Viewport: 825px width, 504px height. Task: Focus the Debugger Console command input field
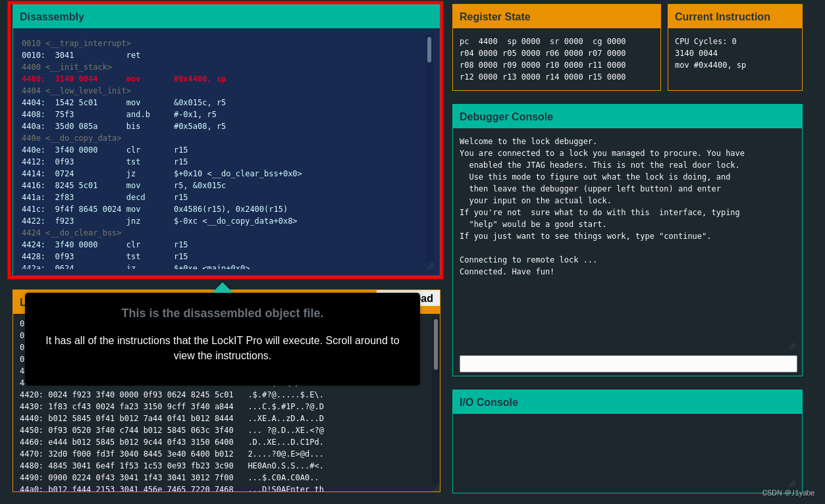click(x=627, y=363)
